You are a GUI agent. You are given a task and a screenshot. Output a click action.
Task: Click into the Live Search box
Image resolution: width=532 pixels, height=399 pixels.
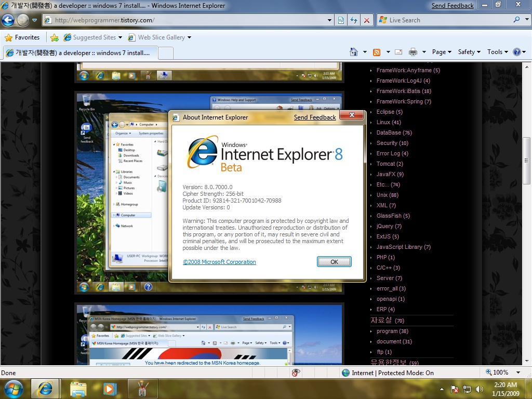point(449,20)
